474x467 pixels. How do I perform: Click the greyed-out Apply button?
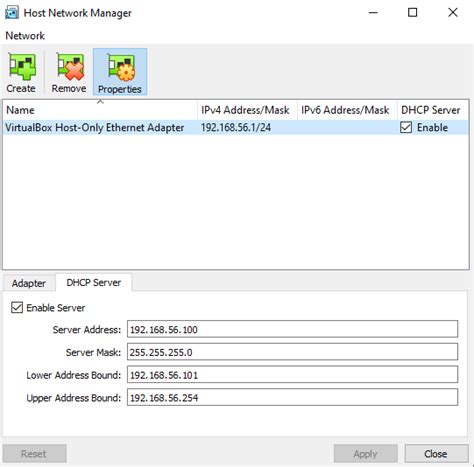(x=366, y=454)
